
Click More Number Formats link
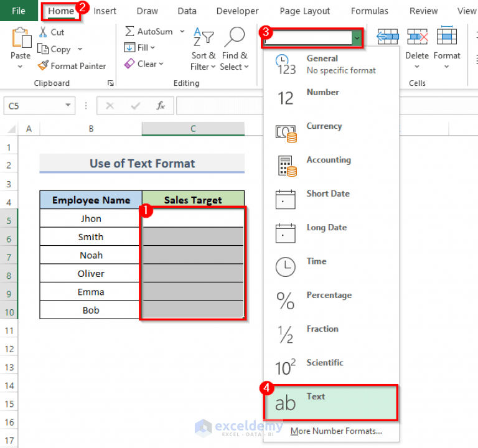(336, 431)
